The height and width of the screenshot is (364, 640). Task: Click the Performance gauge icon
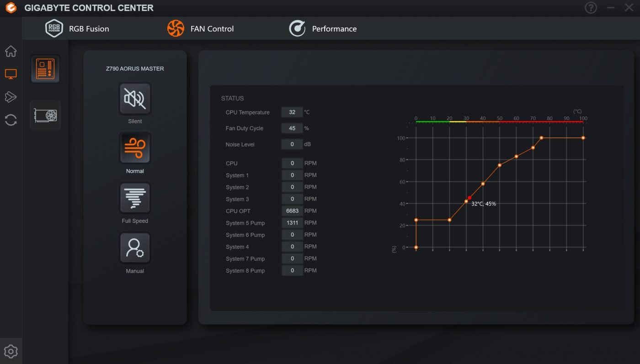point(297,28)
